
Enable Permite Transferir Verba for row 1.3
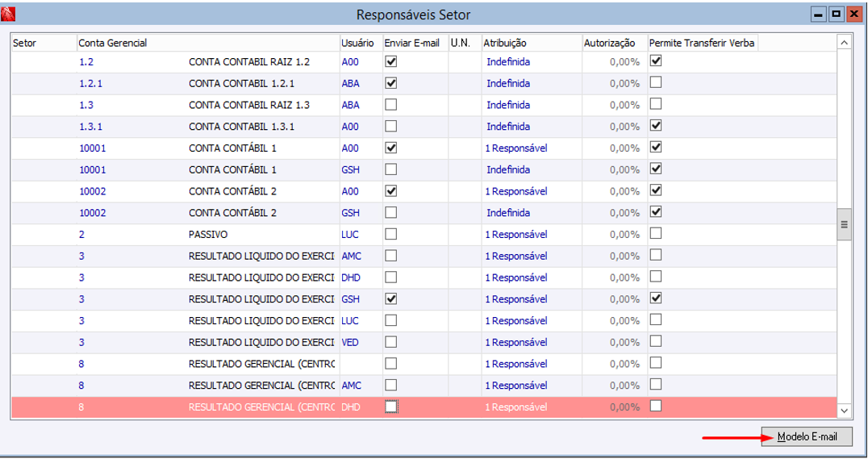[655, 104]
